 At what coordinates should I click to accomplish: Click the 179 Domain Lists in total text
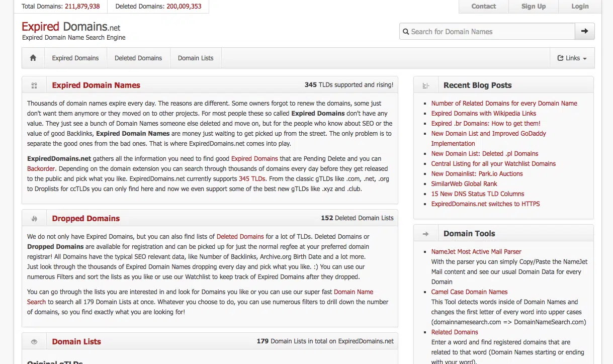pos(325,341)
